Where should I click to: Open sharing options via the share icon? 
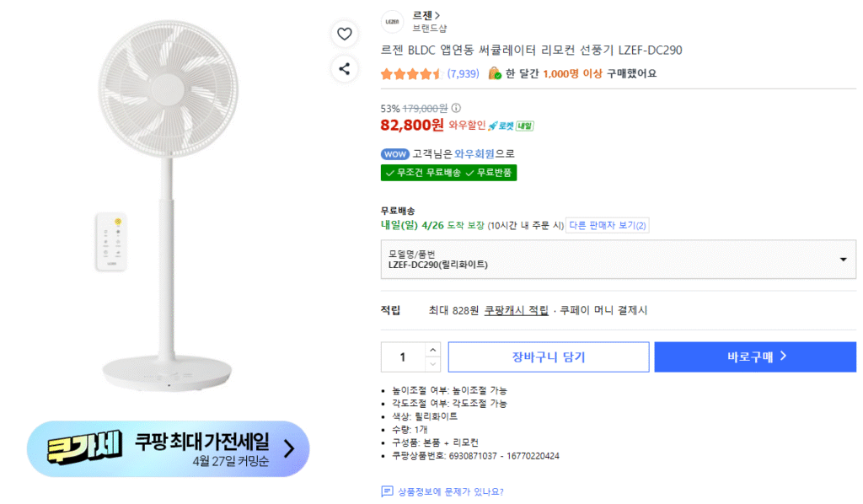[x=345, y=69]
